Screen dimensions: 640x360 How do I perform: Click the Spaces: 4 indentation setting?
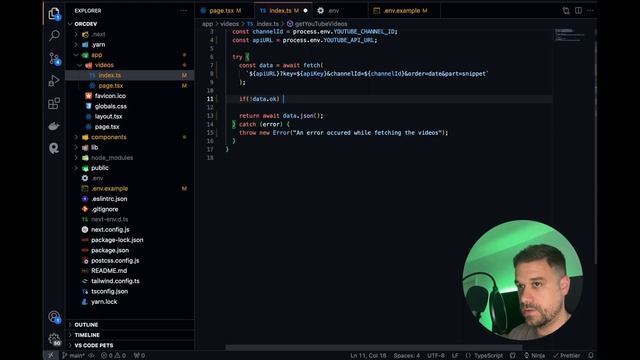tap(407, 356)
